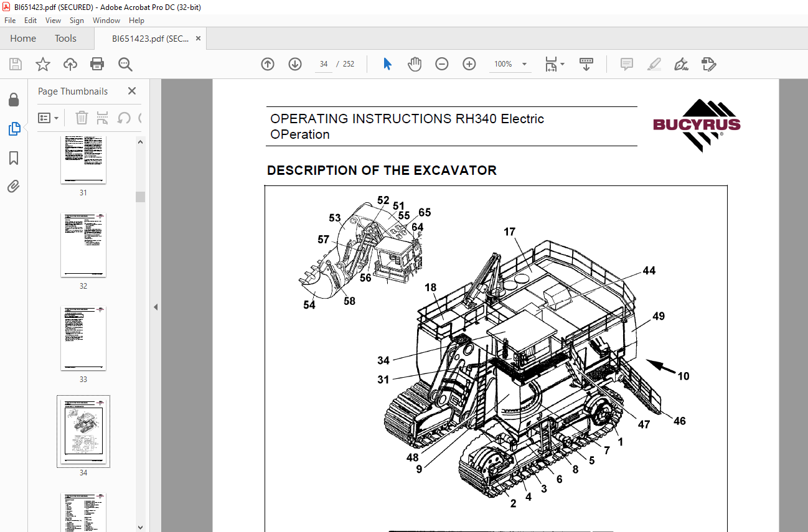Click the scrolling mode keyboard icon
The image size is (808, 532).
click(586, 64)
